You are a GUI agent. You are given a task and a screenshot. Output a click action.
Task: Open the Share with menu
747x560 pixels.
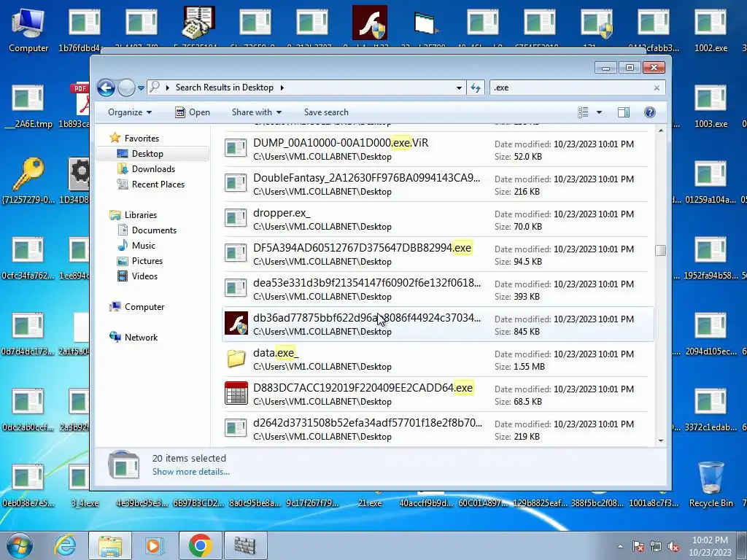[256, 112]
